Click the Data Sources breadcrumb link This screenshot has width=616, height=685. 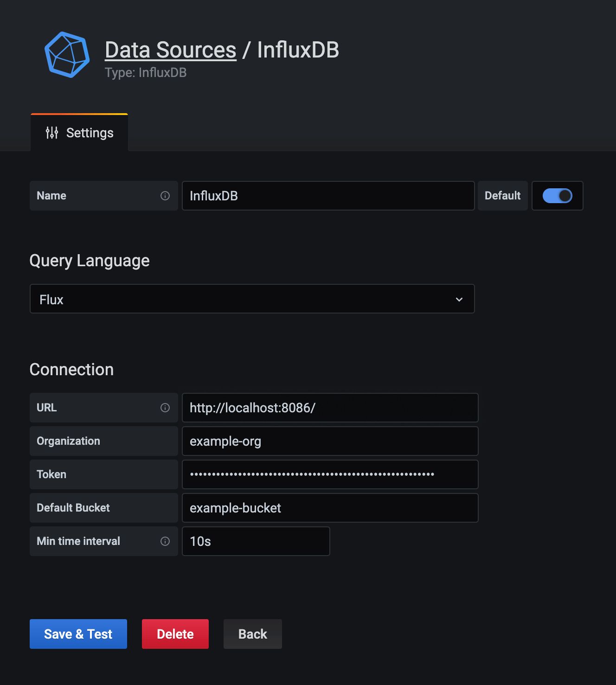pyautogui.click(x=170, y=50)
